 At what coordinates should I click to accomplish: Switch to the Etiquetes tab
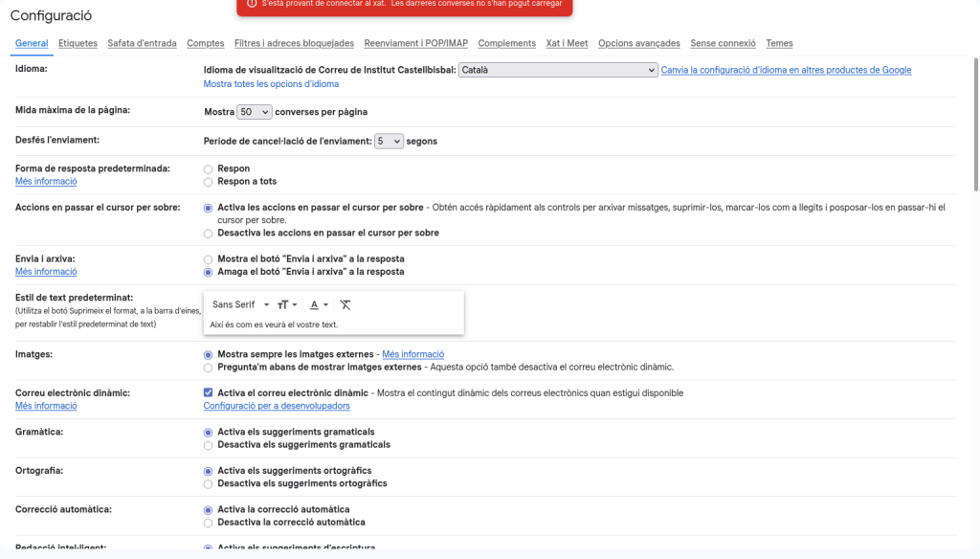(78, 43)
